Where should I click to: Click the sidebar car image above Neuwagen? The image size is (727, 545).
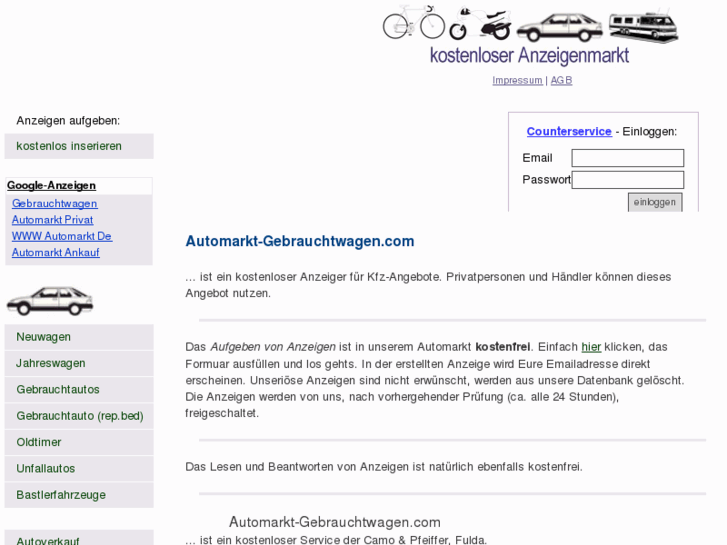(50, 301)
